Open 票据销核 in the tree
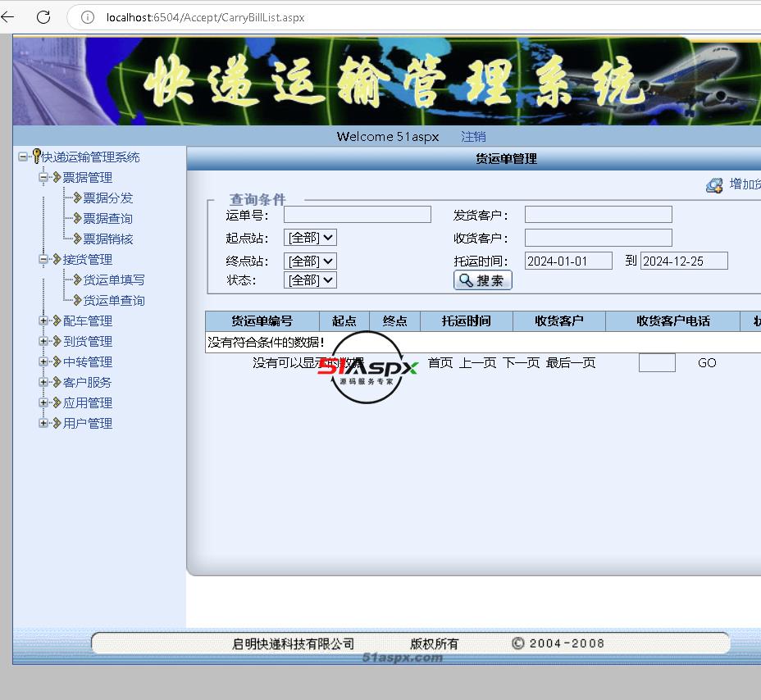Image resolution: width=761 pixels, height=700 pixels. [x=107, y=239]
